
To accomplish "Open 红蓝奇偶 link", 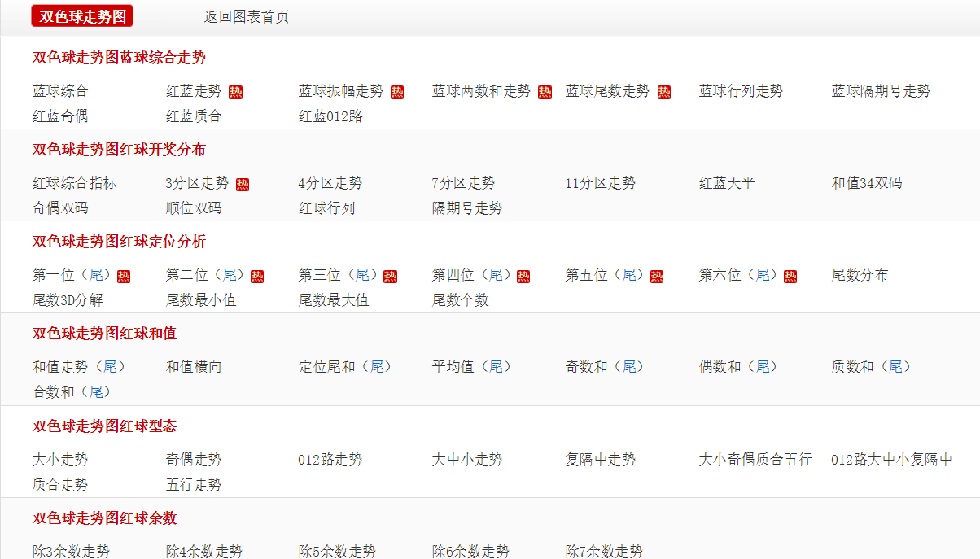I will [x=60, y=116].
